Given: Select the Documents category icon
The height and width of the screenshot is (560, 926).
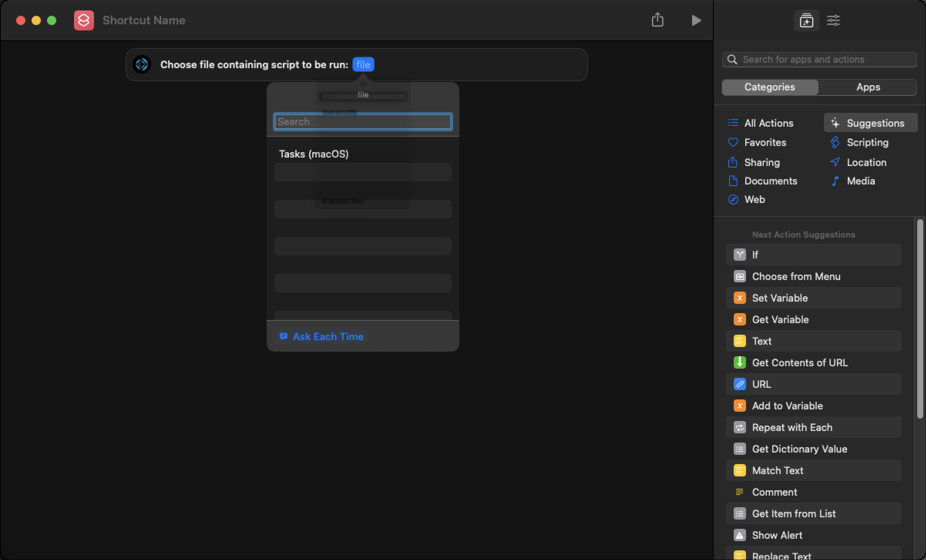Looking at the screenshot, I should (733, 181).
